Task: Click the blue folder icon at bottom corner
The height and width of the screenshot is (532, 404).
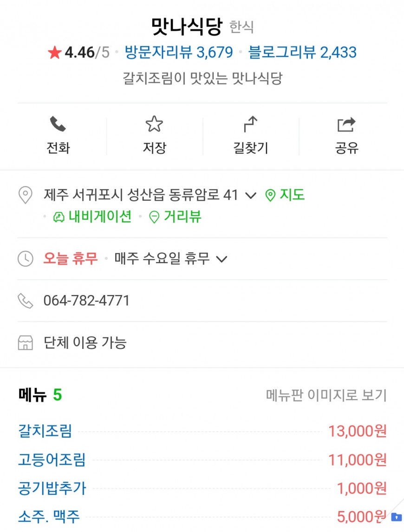Action: coord(396,517)
